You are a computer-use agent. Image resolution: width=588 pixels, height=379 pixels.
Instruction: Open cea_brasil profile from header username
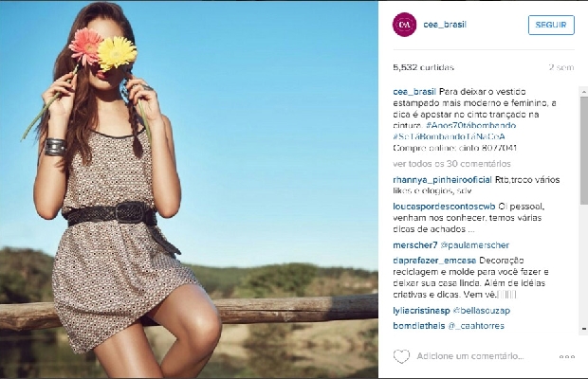pyautogui.click(x=445, y=25)
